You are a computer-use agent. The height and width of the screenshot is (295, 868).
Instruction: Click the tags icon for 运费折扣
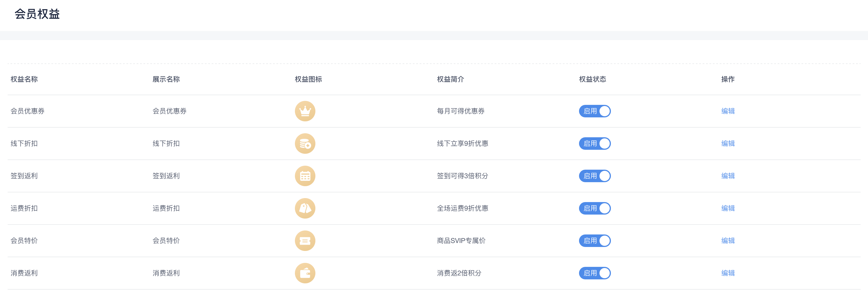point(305,208)
